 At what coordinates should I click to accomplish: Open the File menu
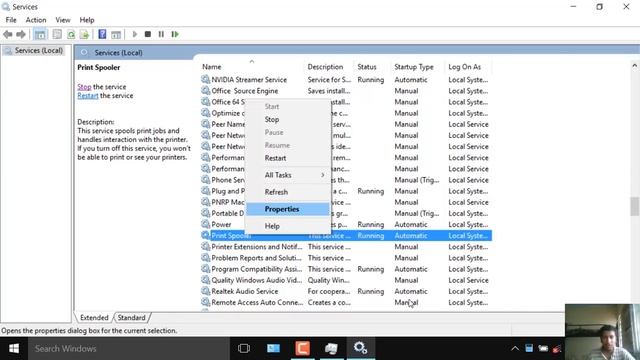pos(11,20)
